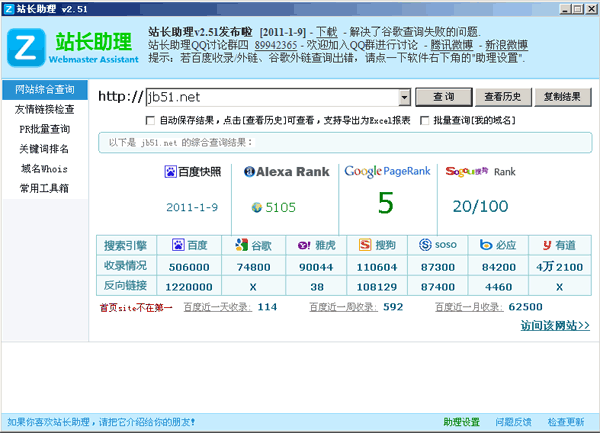Screen dimensions: 600x433
Task: Click the 下载 download link
Action: (326, 32)
